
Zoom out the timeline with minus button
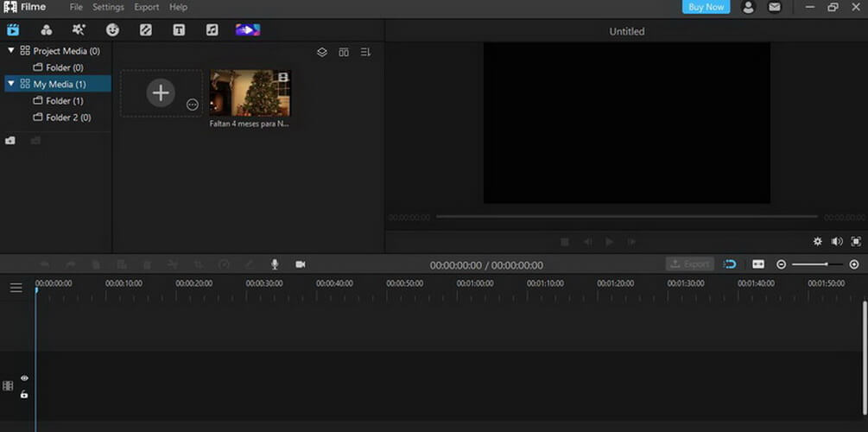(781, 264)
